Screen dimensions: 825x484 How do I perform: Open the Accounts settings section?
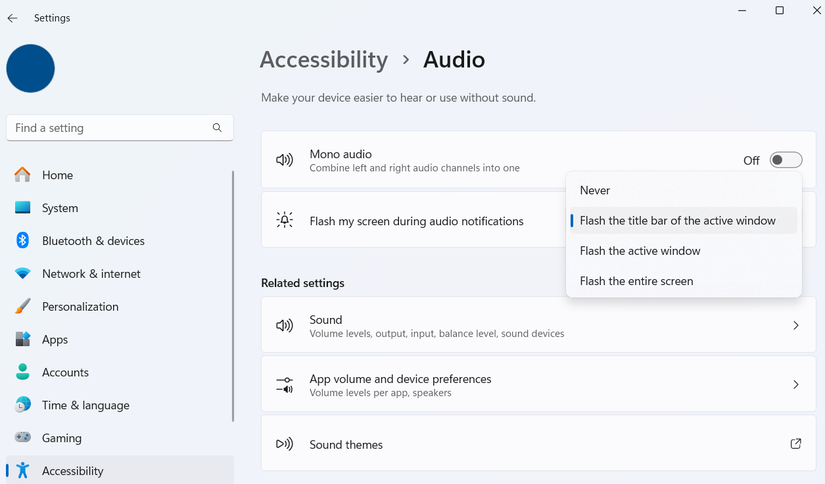click(x=65, y=372)
